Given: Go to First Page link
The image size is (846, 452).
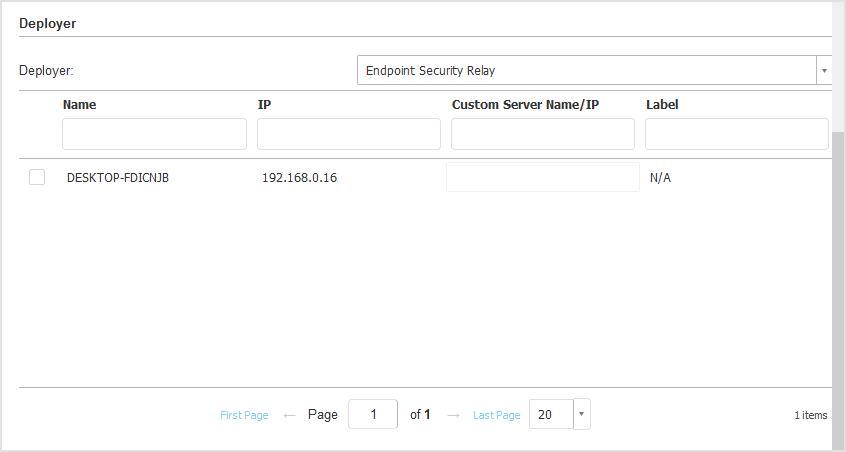Looking at the screenshot, I should point(244,415).
